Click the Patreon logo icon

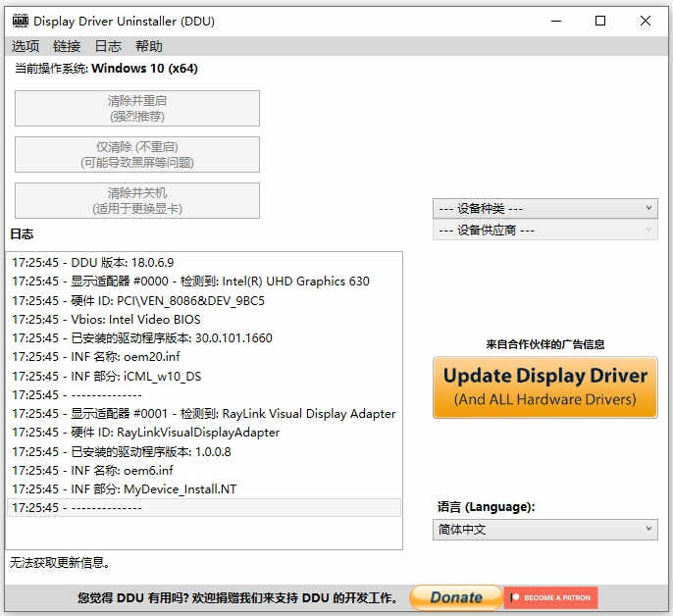[x=514, y=597]
